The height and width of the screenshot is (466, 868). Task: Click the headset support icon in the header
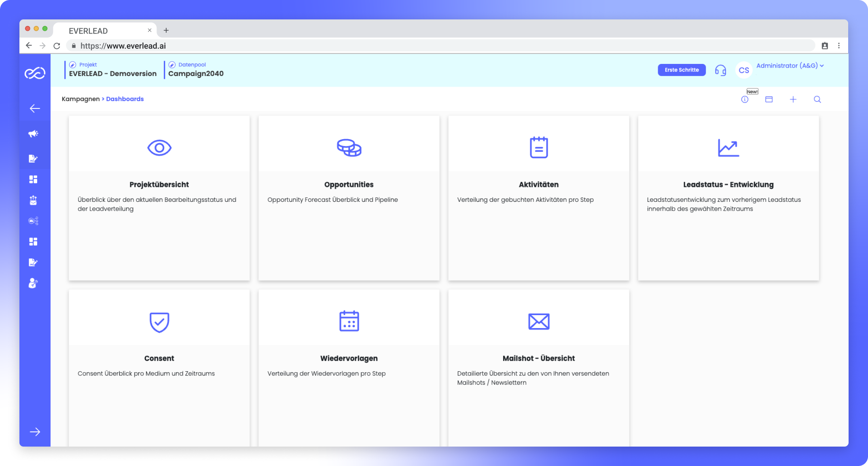pos(721,70)
